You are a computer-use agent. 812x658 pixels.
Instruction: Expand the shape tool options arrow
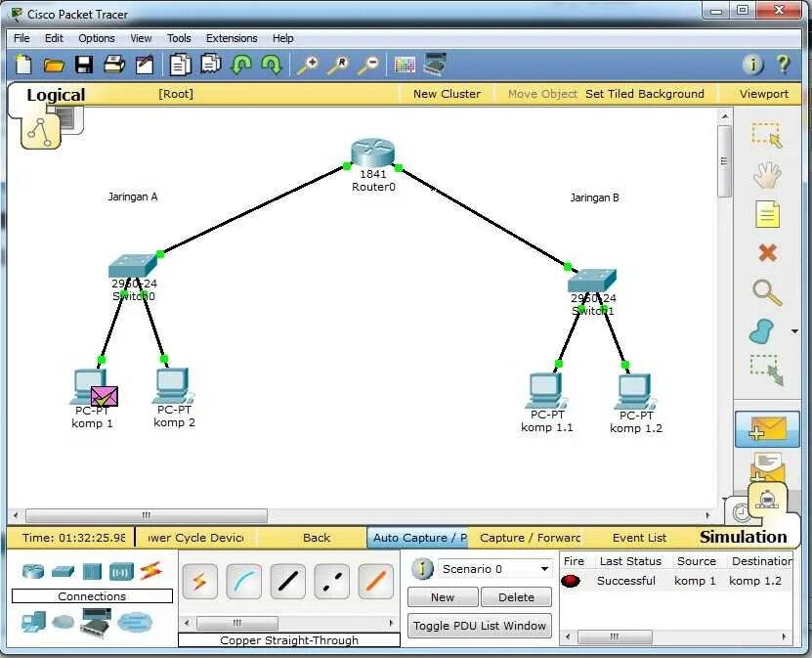[x=795, y=331]
